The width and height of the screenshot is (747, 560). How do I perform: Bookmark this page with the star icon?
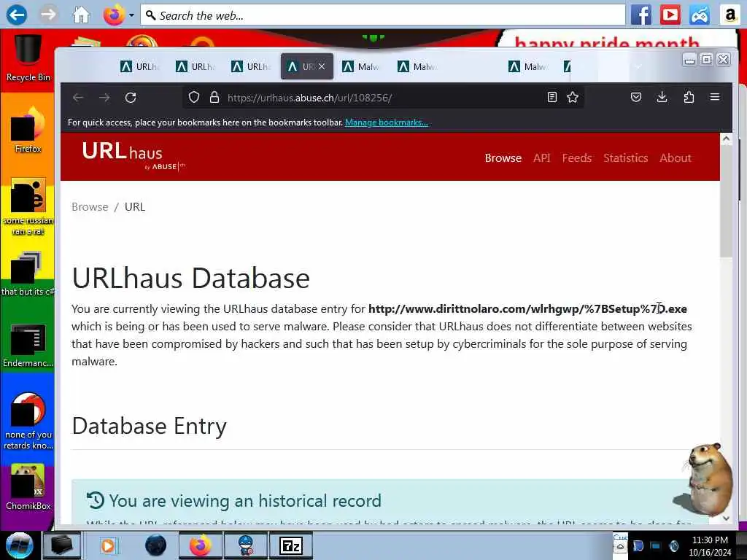click(573, 98)
